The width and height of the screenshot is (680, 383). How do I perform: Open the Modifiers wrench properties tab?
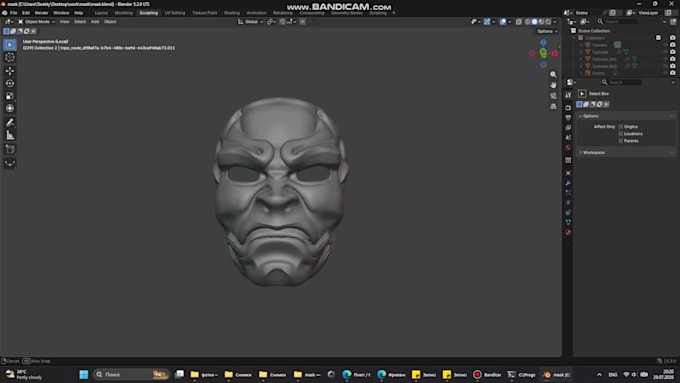(x=568, y=183)
